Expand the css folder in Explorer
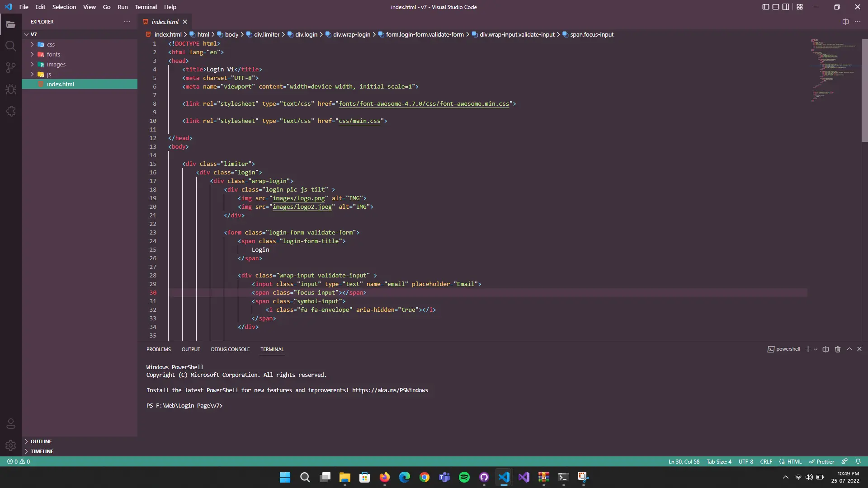The image size is (868, 488). pyautogui.click(x=51, y=44)
